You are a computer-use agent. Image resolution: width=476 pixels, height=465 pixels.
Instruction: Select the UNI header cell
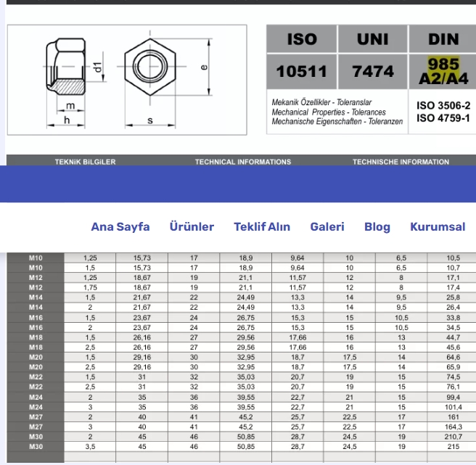tap(372, 39)
